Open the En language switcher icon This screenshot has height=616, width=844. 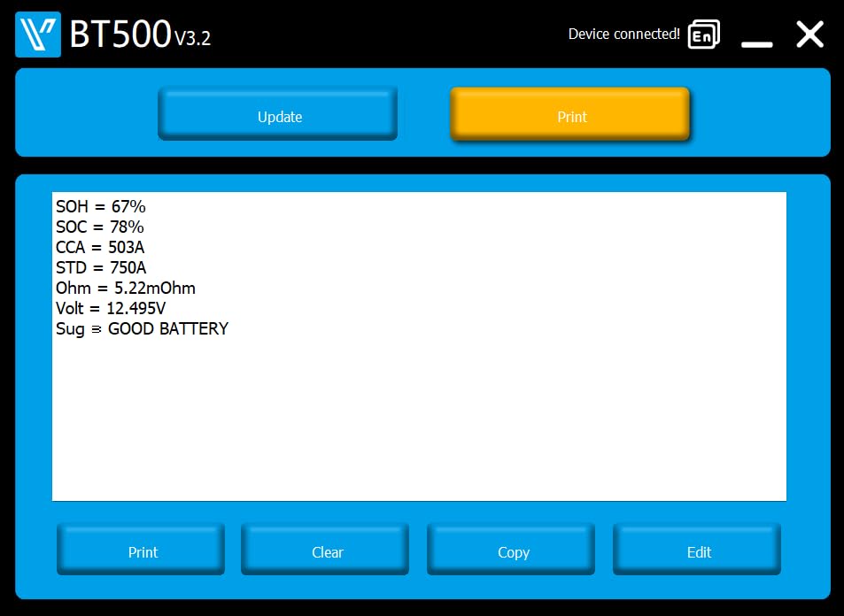tap(703, 35)
